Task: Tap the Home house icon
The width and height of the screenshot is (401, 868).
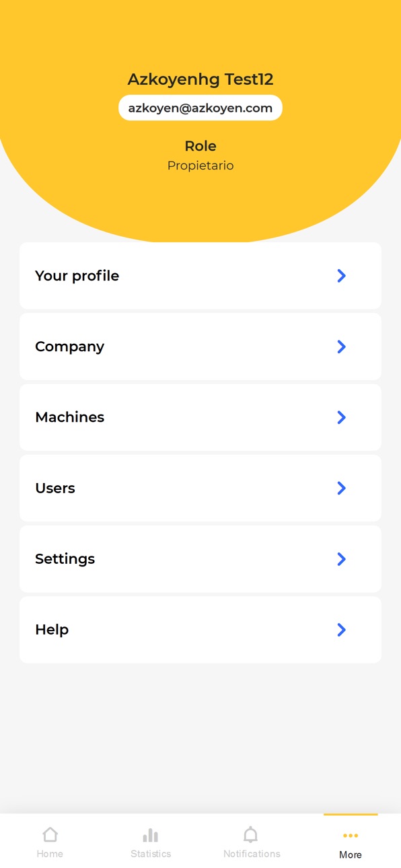Action: [x=50, y=834]
